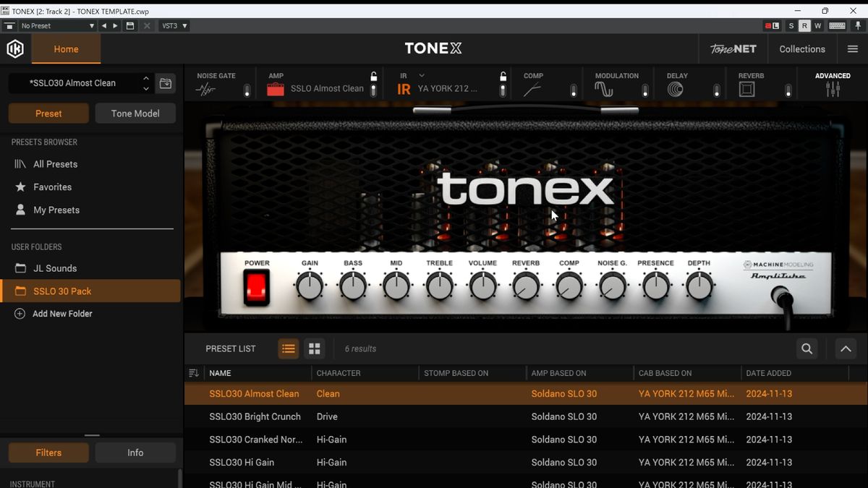Click the GAIN knob on amp
Viewport: 868px width, 488px height.
pyautogui.click(x=310, y=286)
